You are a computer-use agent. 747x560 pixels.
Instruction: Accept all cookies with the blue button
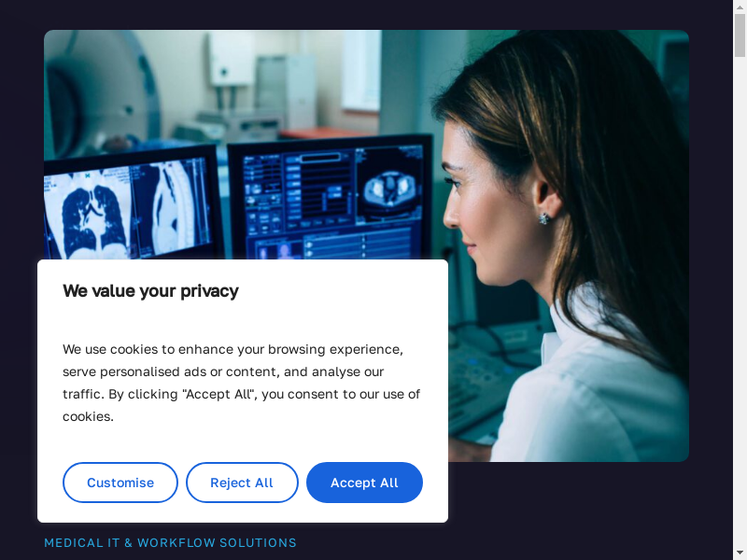click(x=364, y=483)
